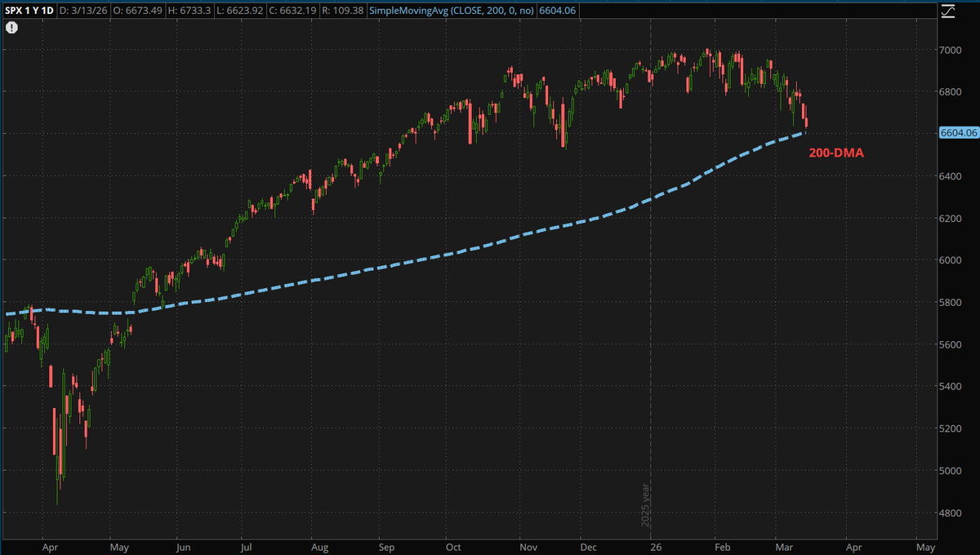Click the 5000 price axis label

(x=951, y=471)
